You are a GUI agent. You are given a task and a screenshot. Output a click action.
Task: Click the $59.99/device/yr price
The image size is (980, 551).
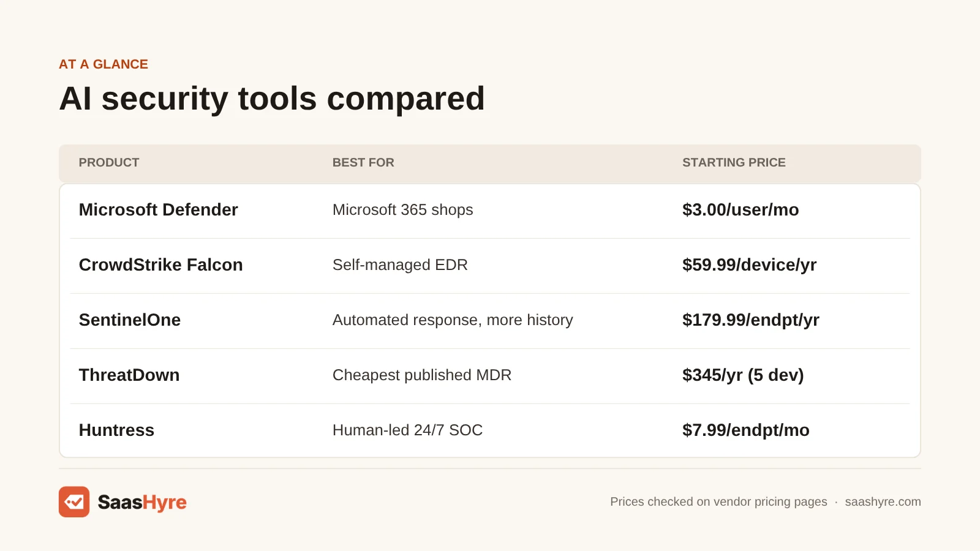pyautogui.click(x=750, y=264)
